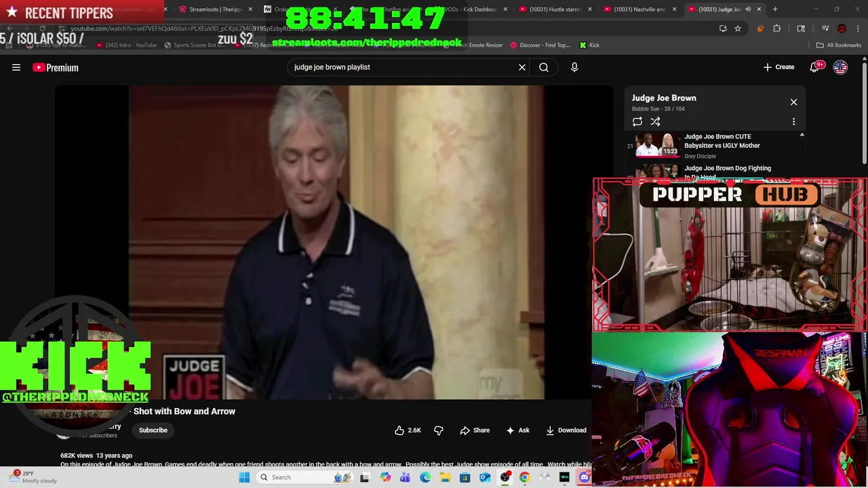The height and width of the screenshot is (488, 868).
Task: Open Copilot from the taskbar
Action: coord(385,477)
